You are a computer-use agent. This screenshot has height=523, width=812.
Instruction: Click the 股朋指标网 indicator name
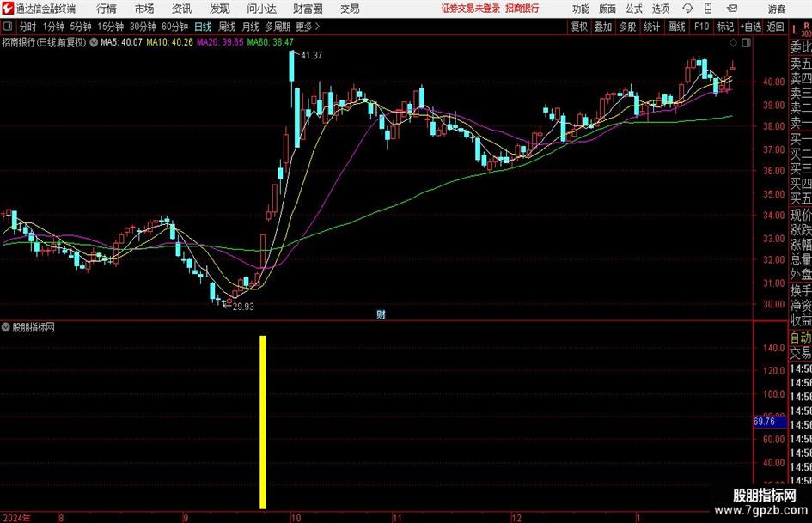pyautogui.click(x=34, y=327)
